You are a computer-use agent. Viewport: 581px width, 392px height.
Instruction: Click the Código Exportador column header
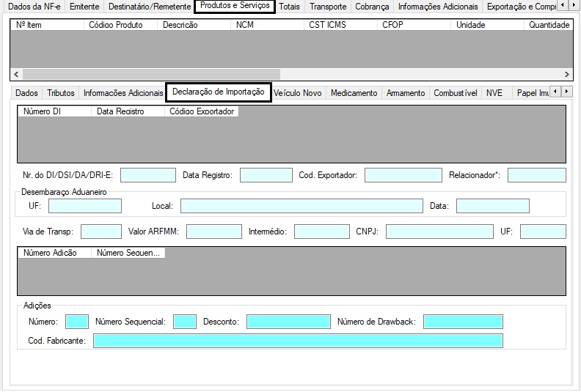click(202, 111)
